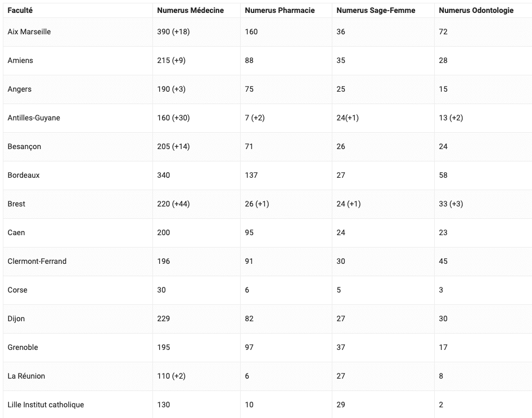The image size is (532, 418).
Task: Click Dijon medicine value 229
Action: [163, 318]
